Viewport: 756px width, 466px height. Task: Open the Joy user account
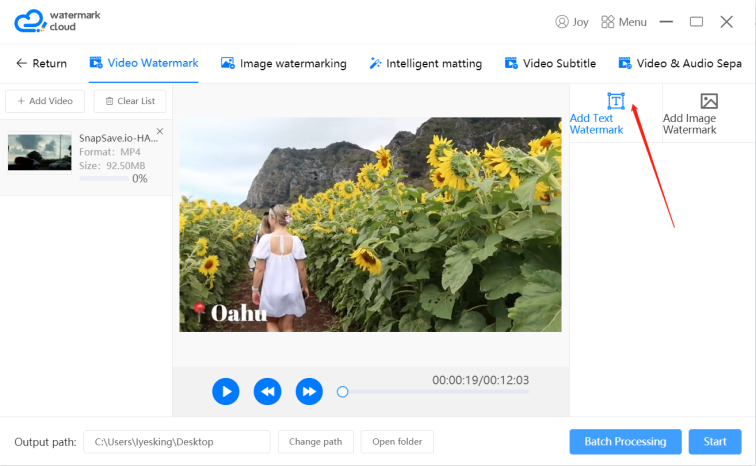point(572,22)
